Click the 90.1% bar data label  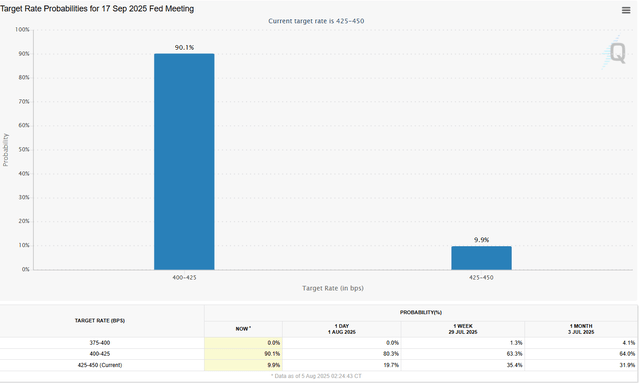coord(184,47)
